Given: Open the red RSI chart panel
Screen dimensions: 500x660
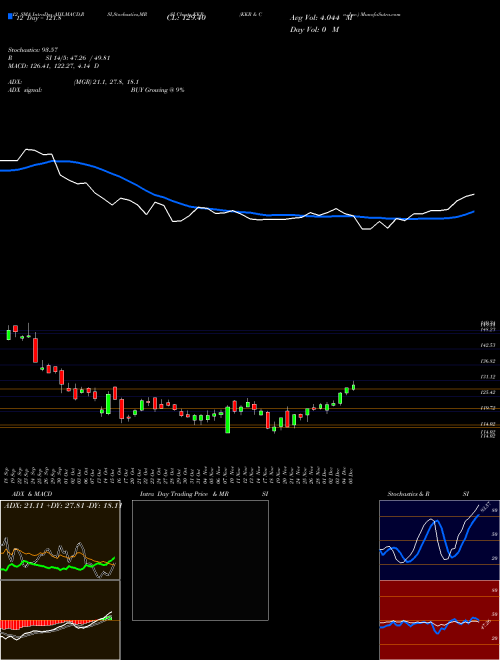Looking at the screenshot, I should click(x=439, y=620).
